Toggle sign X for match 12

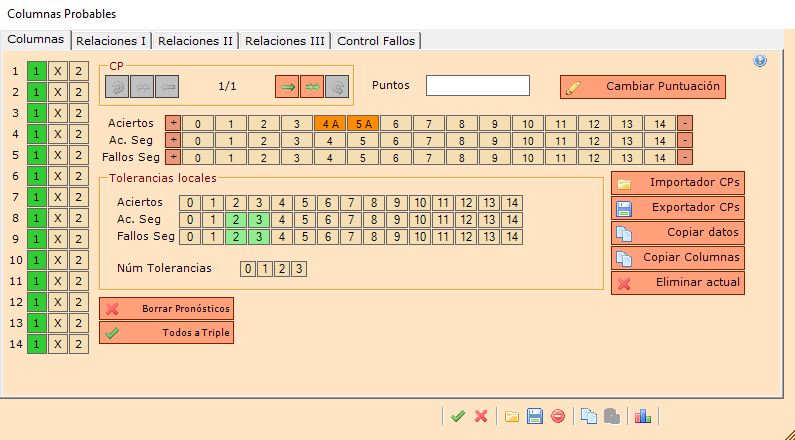click(58, 302)
